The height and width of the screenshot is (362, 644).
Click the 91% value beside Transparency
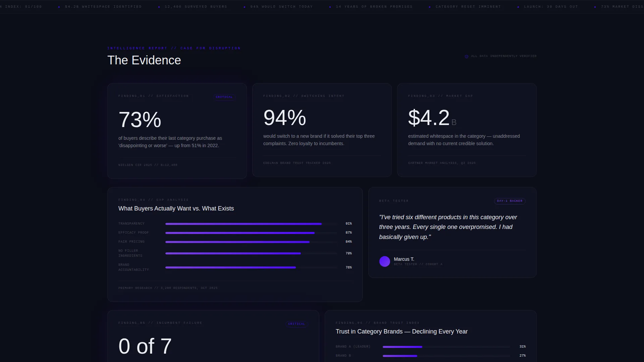349,224
